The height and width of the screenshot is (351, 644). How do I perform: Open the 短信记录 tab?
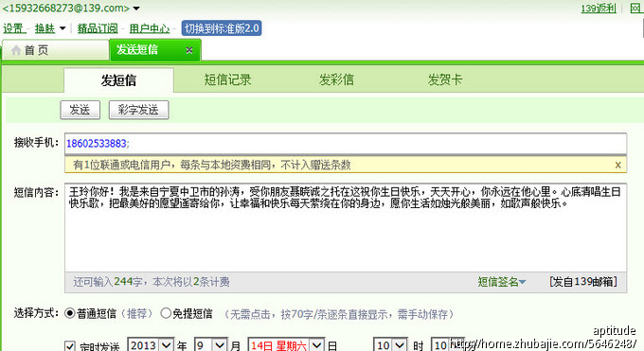pos(227,79)
